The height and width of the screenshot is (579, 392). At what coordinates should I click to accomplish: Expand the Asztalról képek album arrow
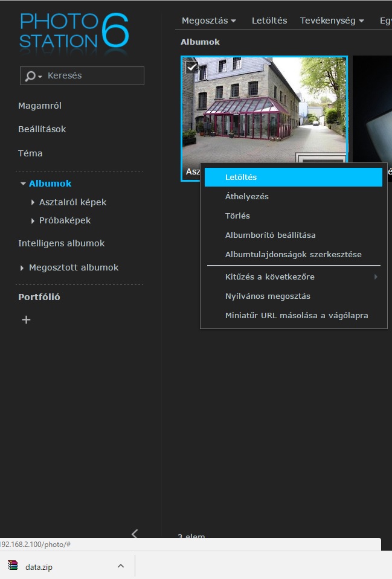[x=33, y=202]
